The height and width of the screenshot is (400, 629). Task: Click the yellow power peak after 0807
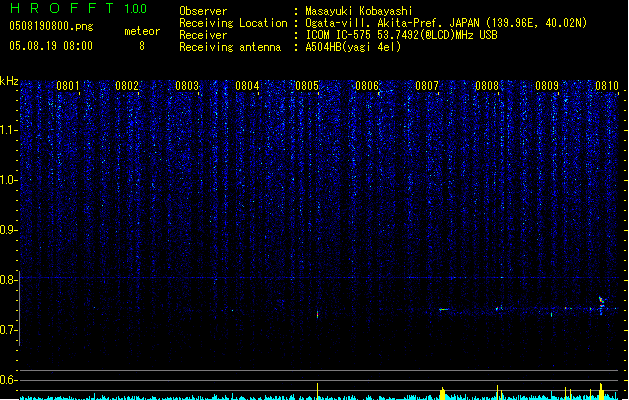coord(442,393)
